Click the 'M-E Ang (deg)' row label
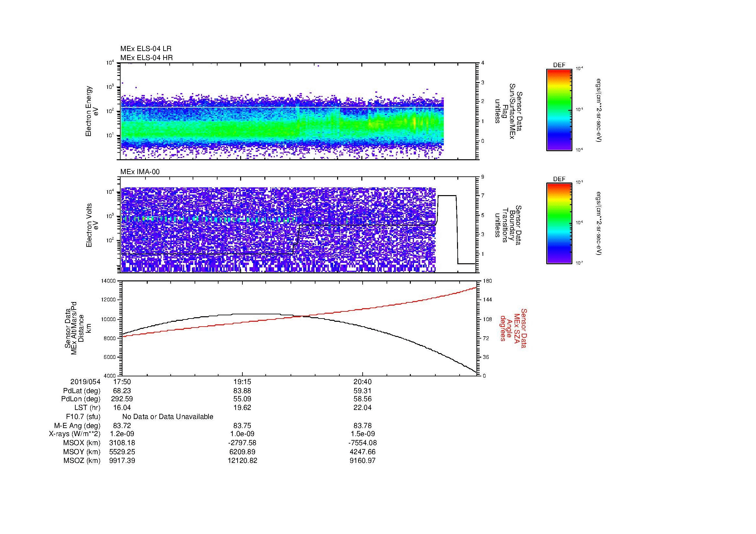Viewport: 756px width, 534px height. [x=77, y=426]
